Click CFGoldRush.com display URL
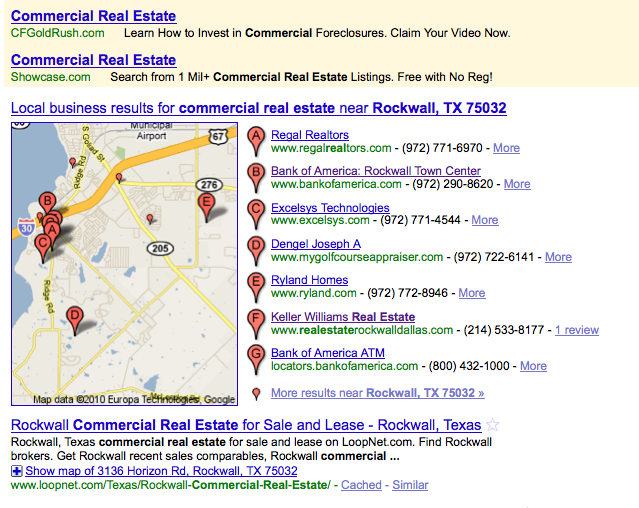Screen dimensions: 639x508 point(57,33)
